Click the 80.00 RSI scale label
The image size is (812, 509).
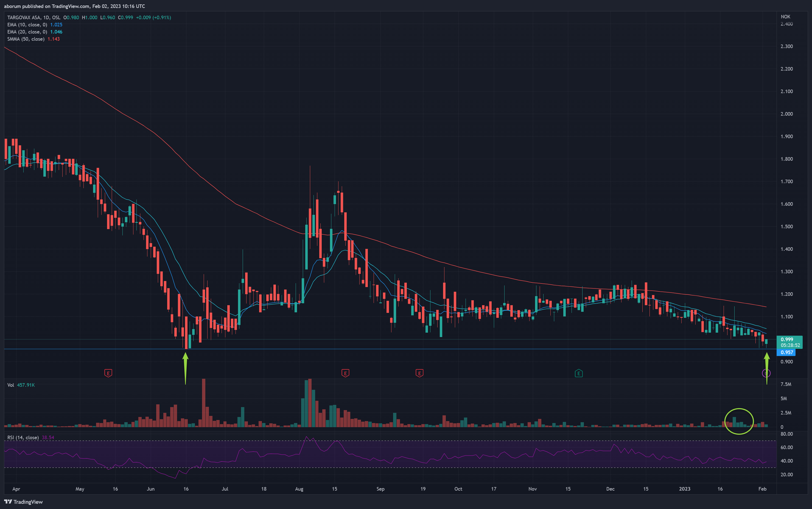[x=786, y=433]
